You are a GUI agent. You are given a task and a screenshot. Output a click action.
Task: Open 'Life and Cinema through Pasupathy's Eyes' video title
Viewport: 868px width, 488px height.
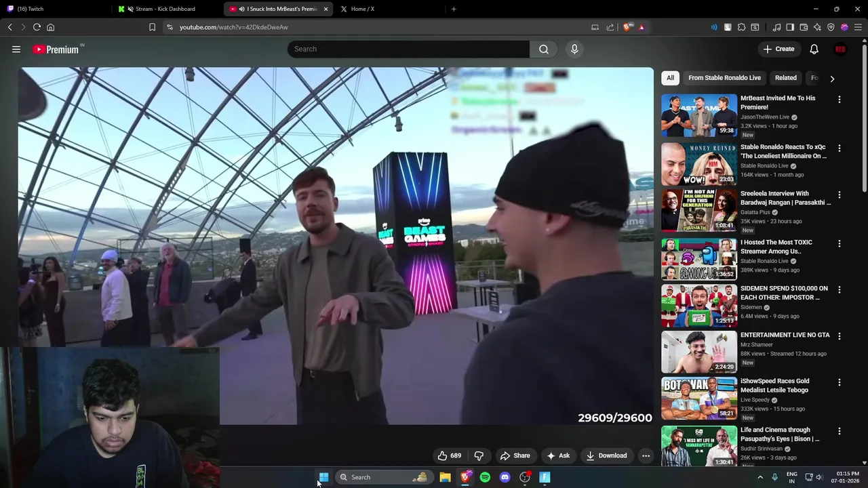[x=780, y=434]
